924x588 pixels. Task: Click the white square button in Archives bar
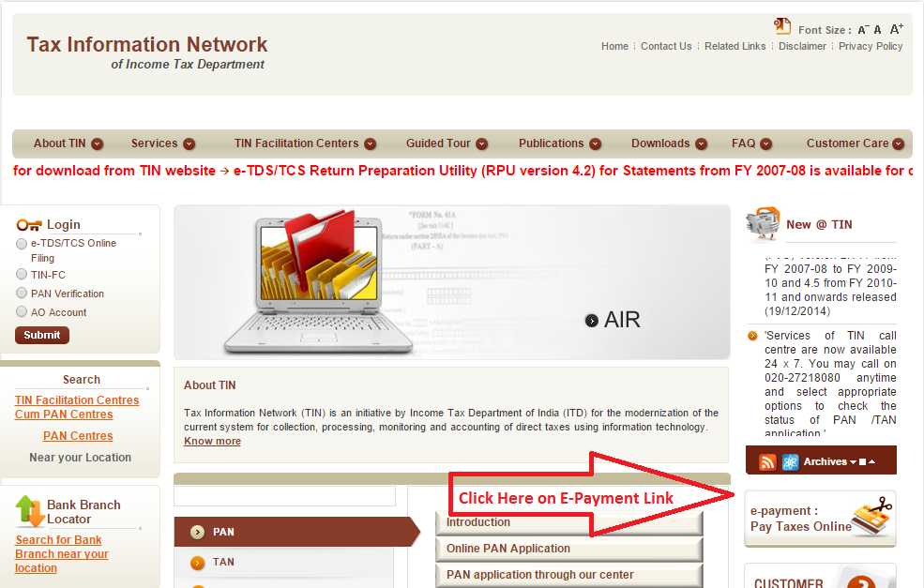[863, 462]
